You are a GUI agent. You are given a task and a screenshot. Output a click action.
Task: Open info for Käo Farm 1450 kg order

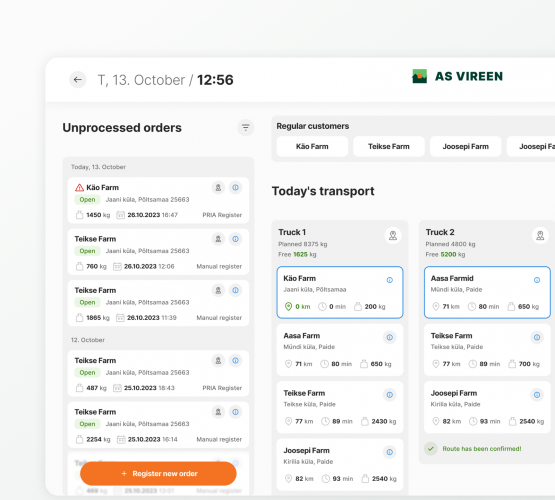(x=235, y=188)
